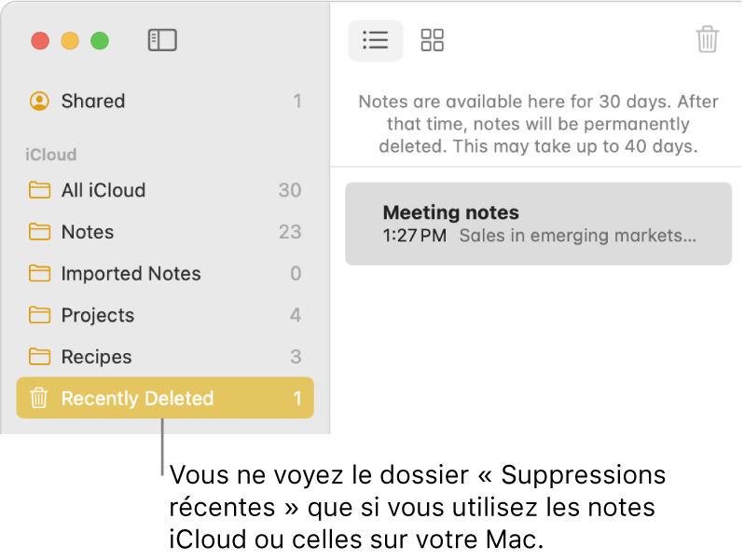Click the Recently Deleted trash icon
This screenshot has height=560, width=744.
39,399
